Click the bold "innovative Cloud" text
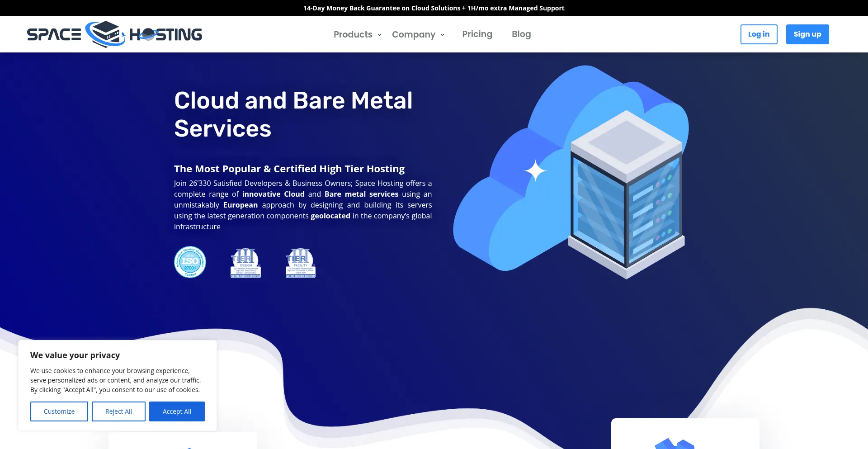Image resolution: width=868 pixels, height=449 pixels. point(273,194)
